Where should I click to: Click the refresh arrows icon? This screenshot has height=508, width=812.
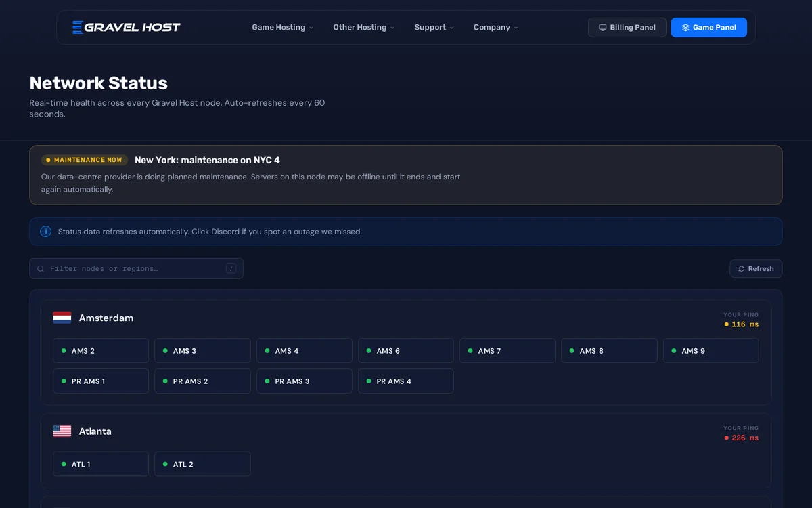coord(742,269)
